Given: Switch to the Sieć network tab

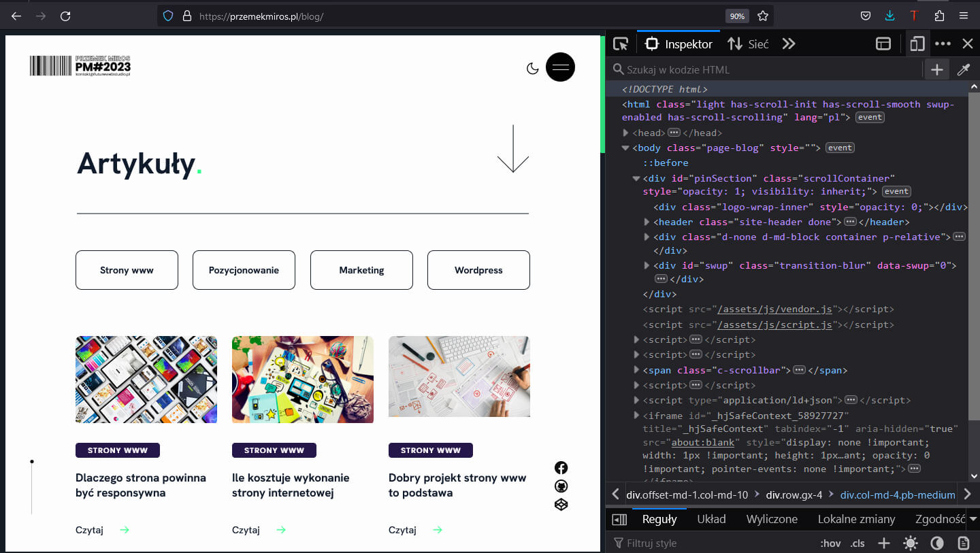Looking at the screenshot, I should coord(749,44).
